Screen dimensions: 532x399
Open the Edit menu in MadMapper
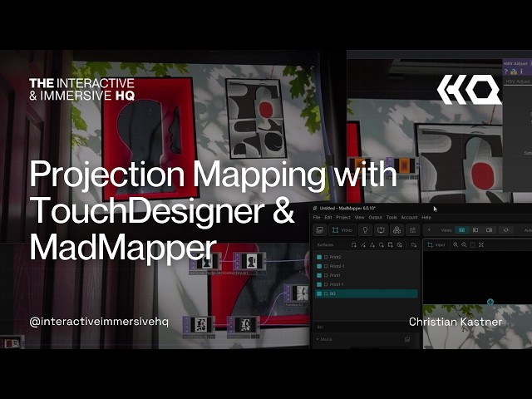pyautogui.click(x=328, y=218)
